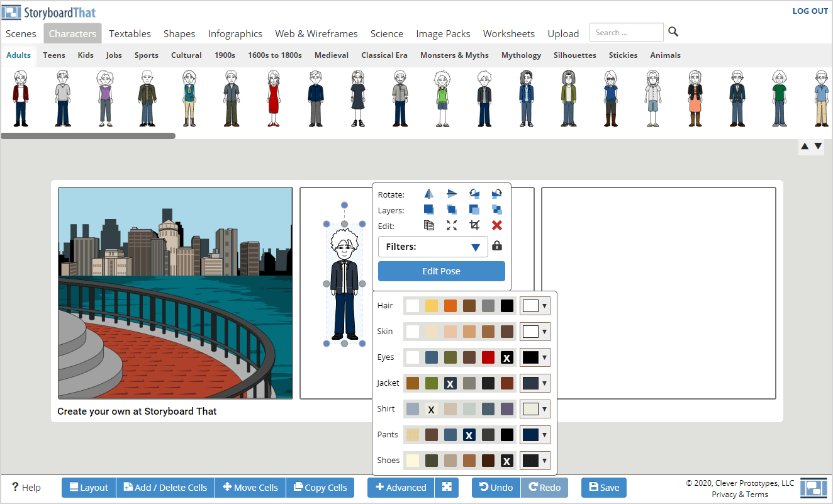Click the fullscreen expand button in bottom bar
This screenshot has width=833, height=504.
[446, 487]
